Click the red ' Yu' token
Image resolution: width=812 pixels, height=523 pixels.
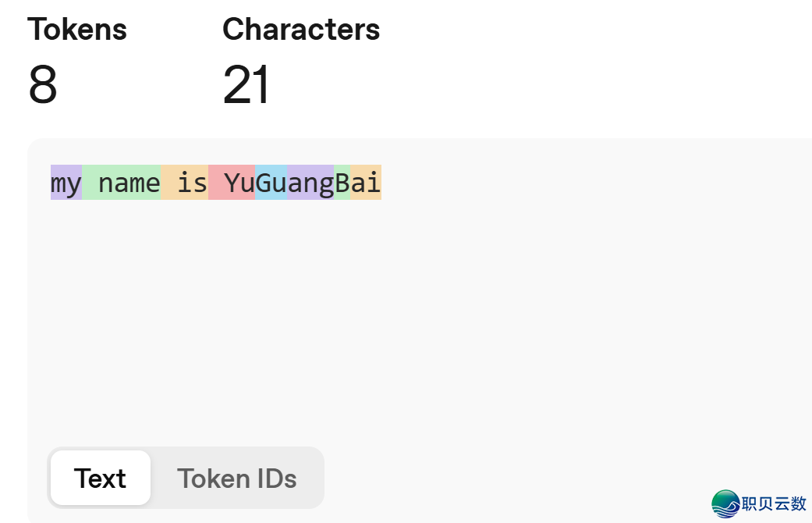click(x=232, y=183)
